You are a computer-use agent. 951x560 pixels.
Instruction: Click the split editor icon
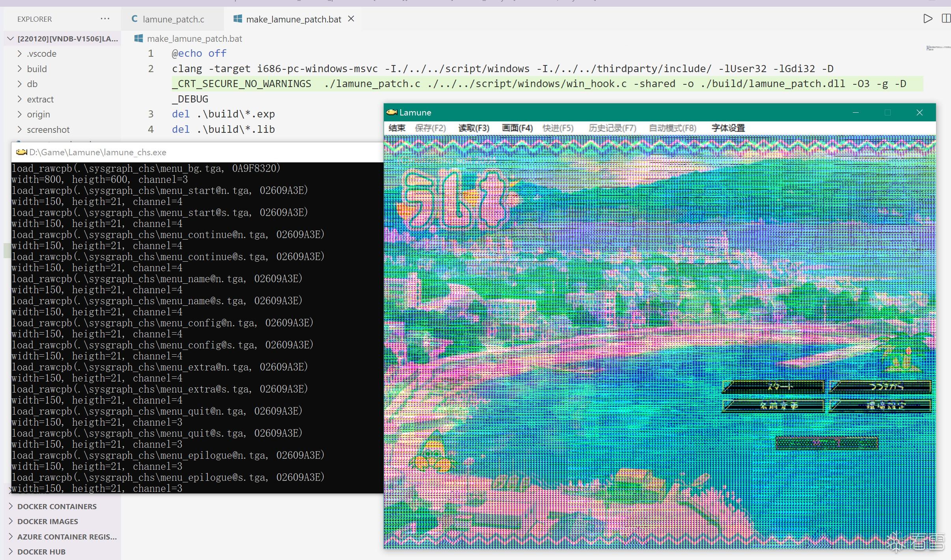946,19
